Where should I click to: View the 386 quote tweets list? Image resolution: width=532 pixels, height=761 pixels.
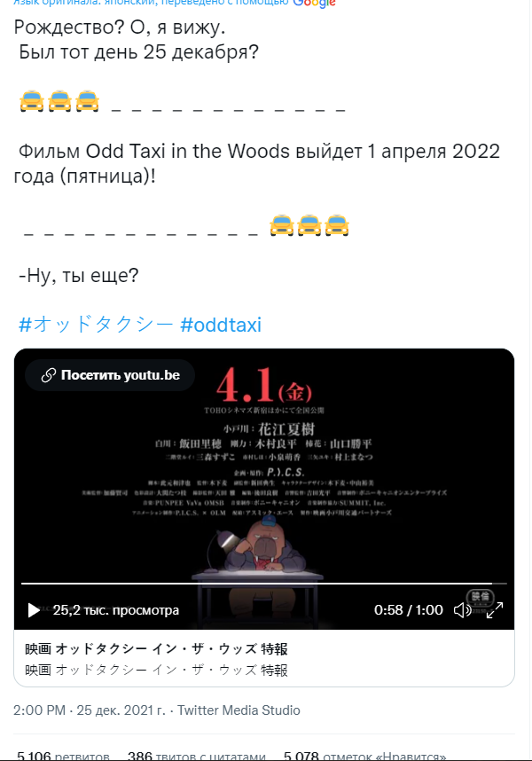197,757
